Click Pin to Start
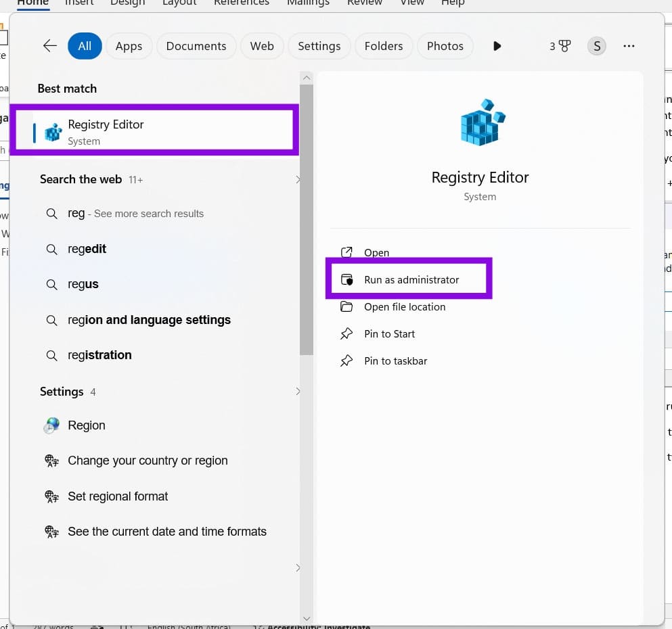The height and width of the screenshot is (629, 672). pyautogui.click(x=389, y=334)
